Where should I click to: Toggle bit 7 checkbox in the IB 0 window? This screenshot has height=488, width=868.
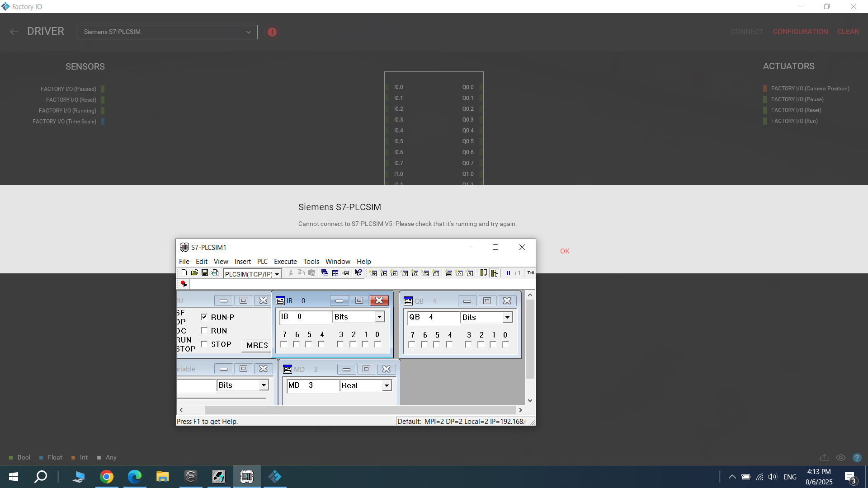pyautogui.click(x=284, y=344)
